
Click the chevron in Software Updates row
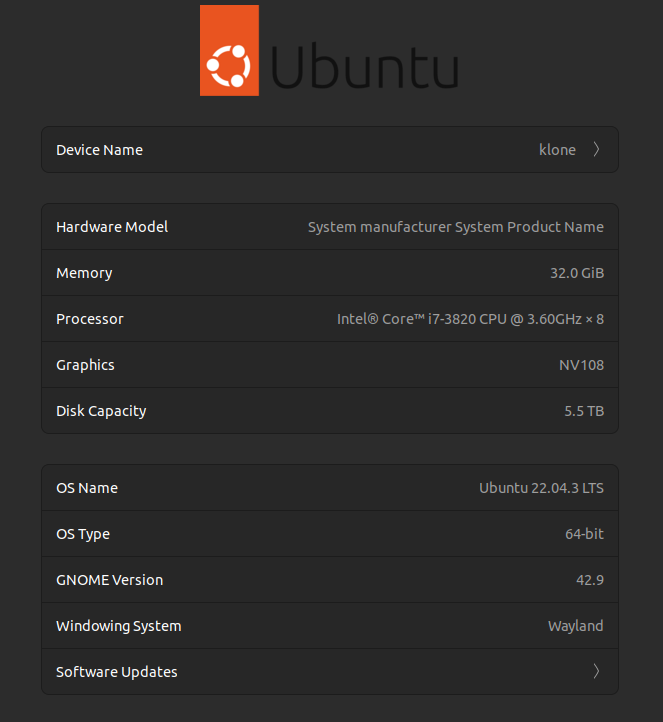597,672
